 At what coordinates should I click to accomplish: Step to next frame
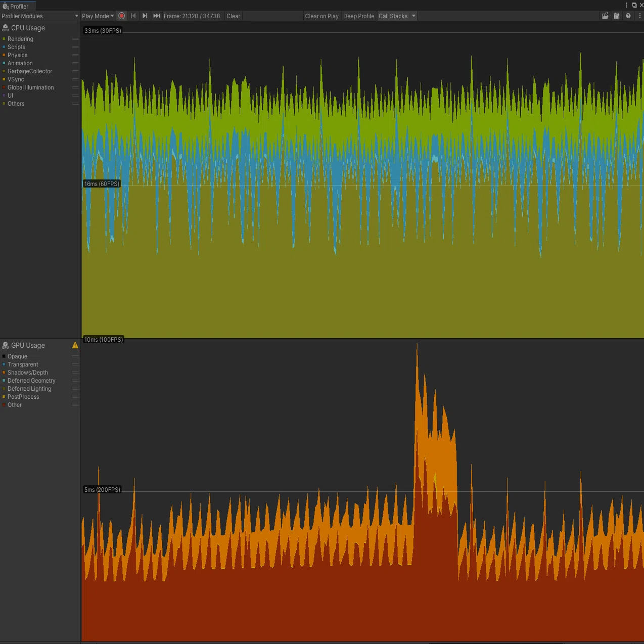(145, 16)
